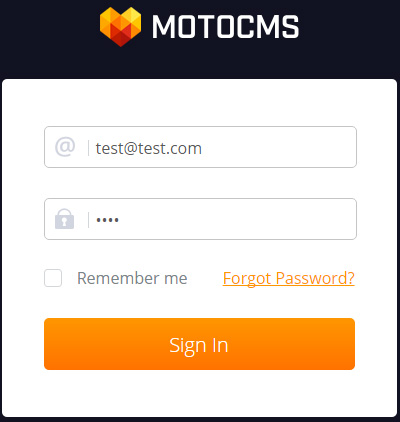The width and height of the screenshot is (400, 422).
Task: Click the divider line beside the lock icon
Action: pos(88,220)
